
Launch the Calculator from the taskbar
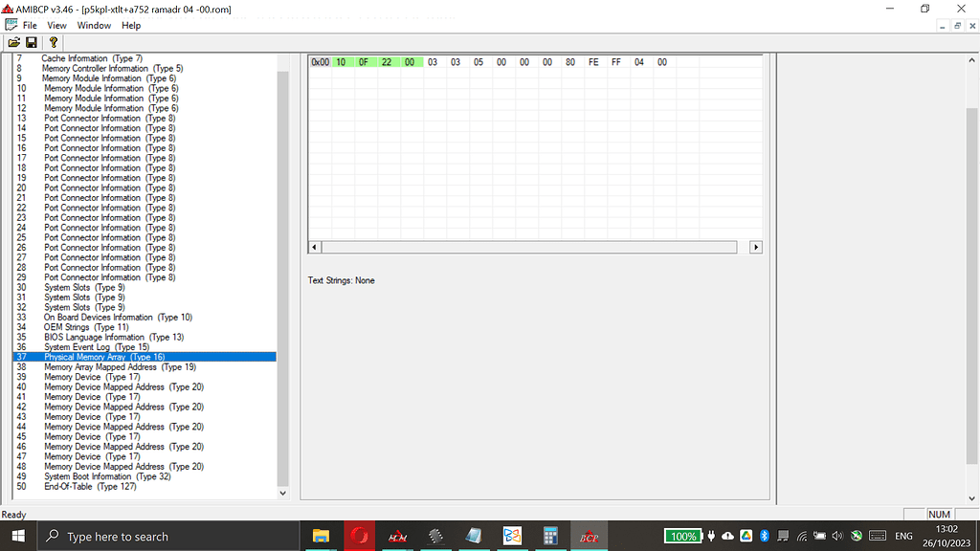550,537
